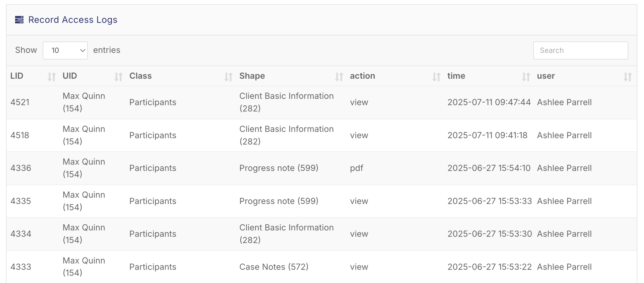Image resolution: width=644 pixels, height=283 pixels.
Task: Click Client Basic Information in row 4521
Action: (286, 102)
